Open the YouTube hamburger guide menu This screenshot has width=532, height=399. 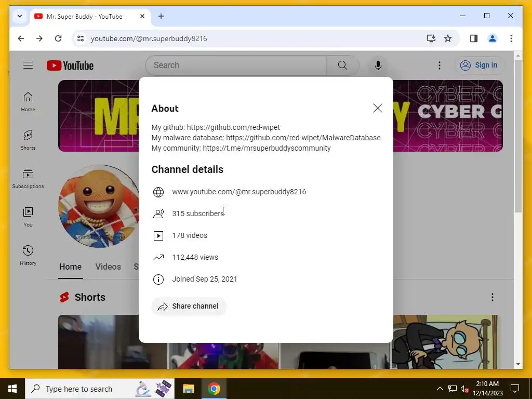click(x=28, y=65)
